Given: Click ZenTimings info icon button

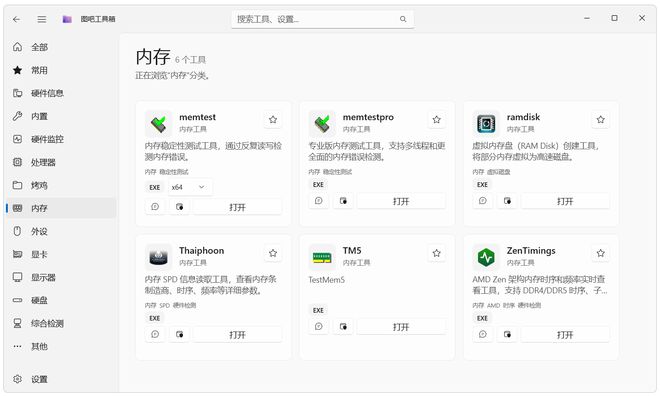Looking at the screenshot, I should (483, 335).
